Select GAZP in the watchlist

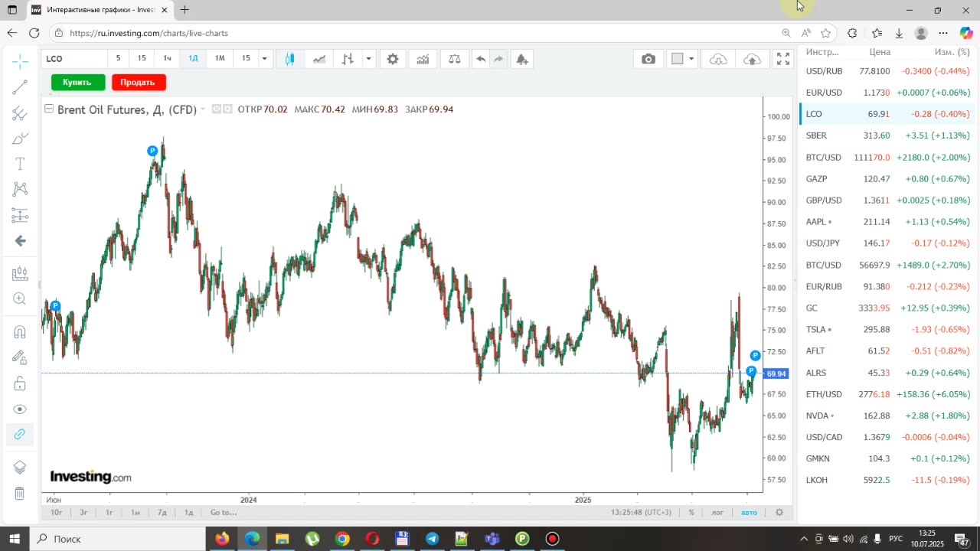[887, 178]
